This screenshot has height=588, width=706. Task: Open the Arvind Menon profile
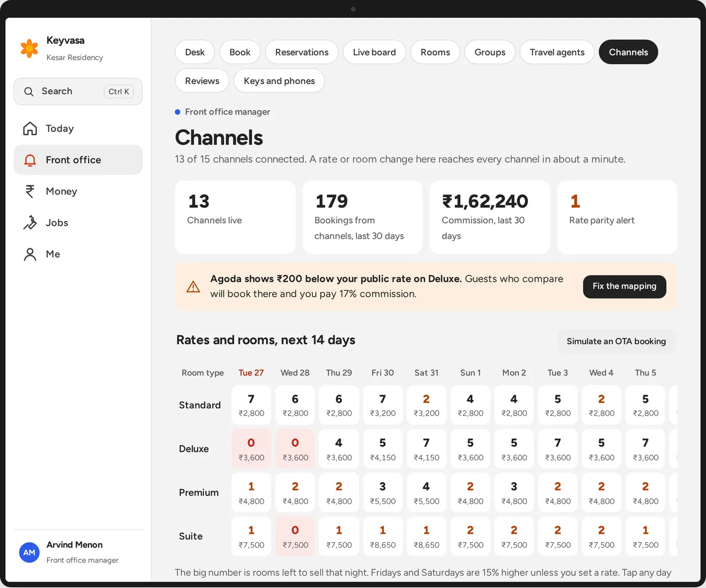point(78,552)
